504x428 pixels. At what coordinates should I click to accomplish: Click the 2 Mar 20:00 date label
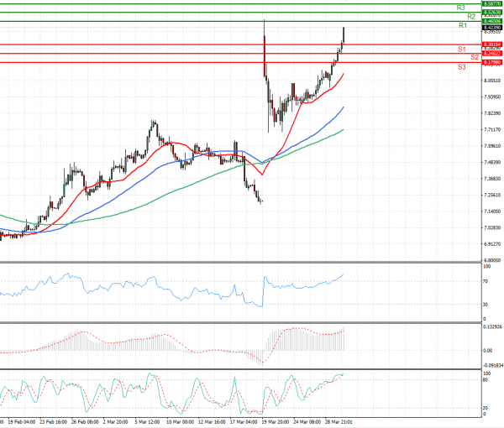[x=115, y=422]
